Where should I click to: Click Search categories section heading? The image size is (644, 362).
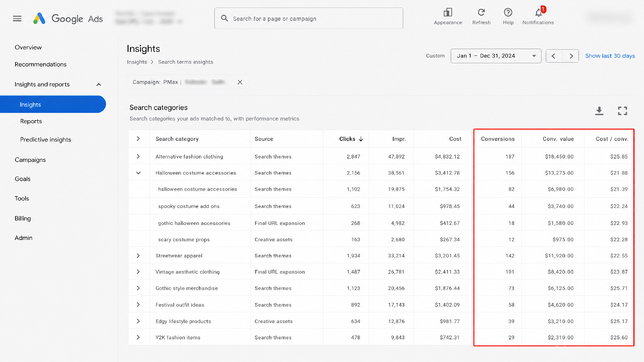[x=159, y=108]
